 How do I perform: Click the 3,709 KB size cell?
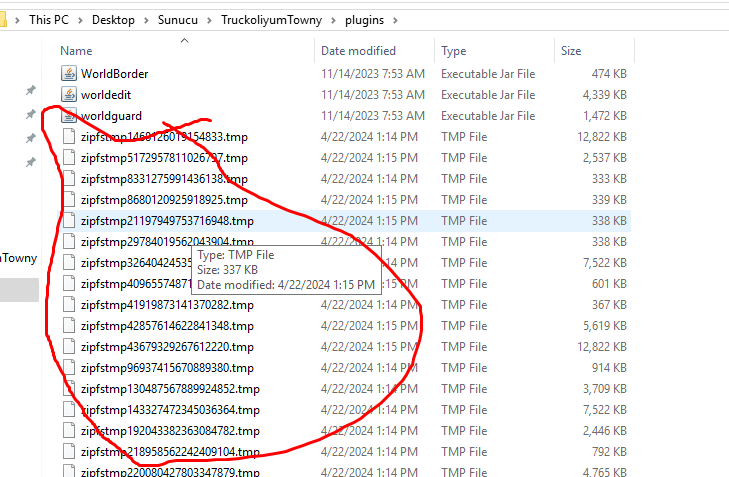[605, 389]
